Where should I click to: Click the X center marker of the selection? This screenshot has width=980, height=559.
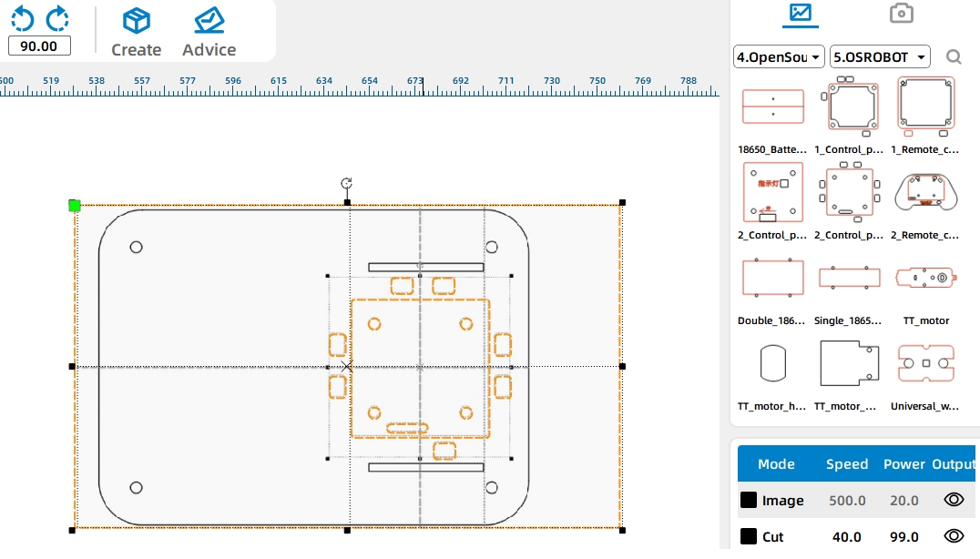tap(347, 367)
